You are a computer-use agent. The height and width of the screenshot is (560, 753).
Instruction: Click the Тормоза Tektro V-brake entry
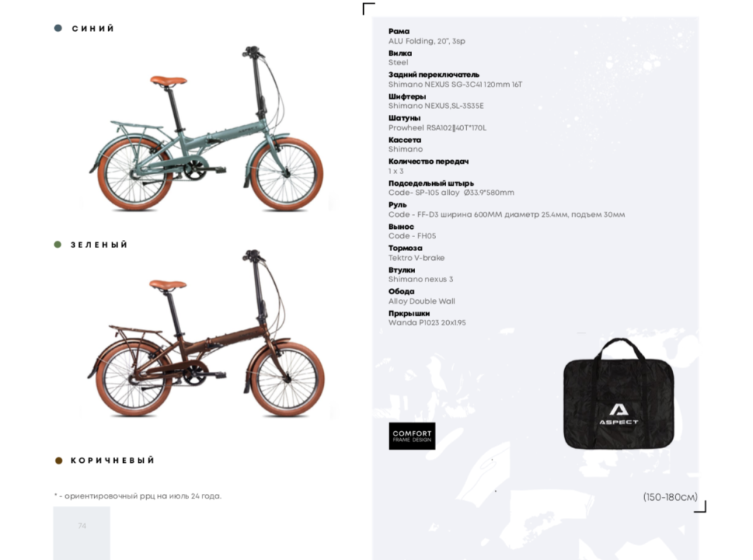point(417,253)
